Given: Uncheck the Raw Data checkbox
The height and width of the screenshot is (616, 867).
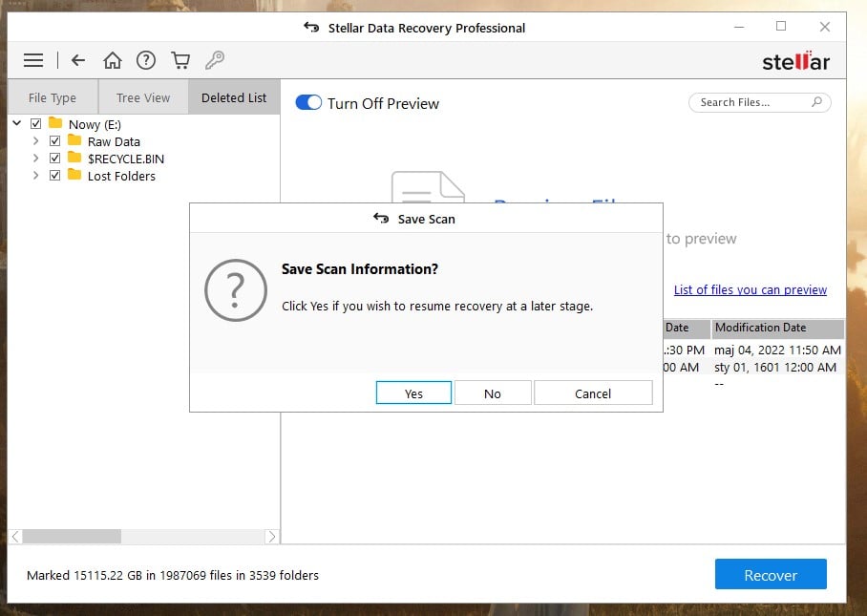Looking at the screenshot, I should pyautogui.click(x=54, y=141).
